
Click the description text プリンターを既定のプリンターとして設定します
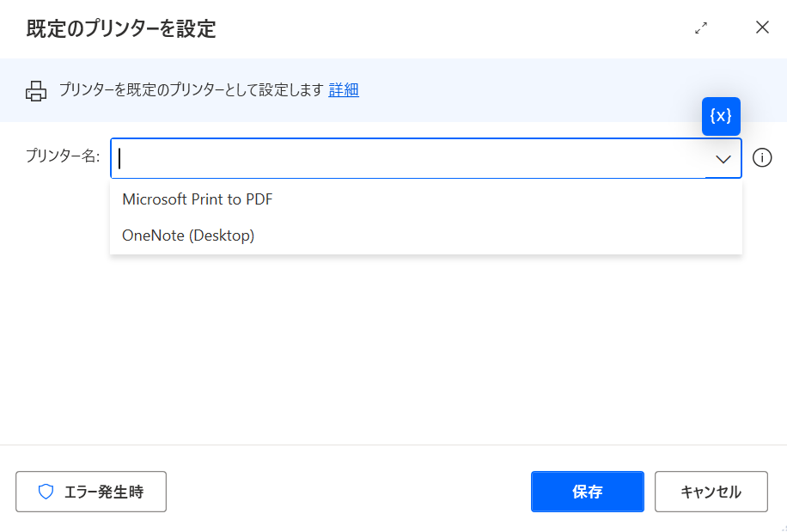point(191,90)
